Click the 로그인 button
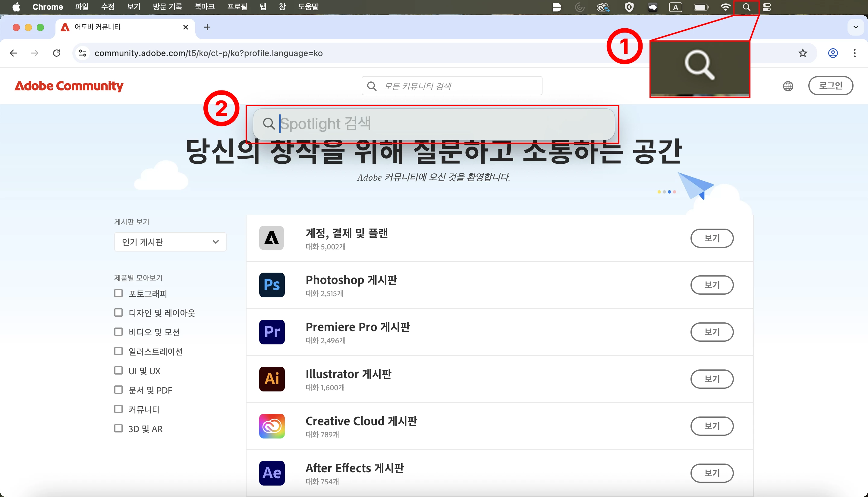868x497 pixels. (x=831, y=86)
